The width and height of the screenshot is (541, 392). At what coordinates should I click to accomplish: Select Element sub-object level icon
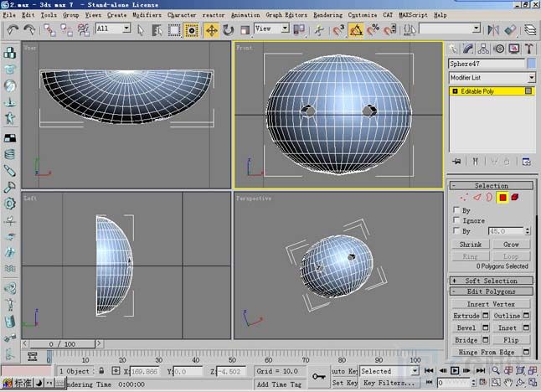coord(515,198)
